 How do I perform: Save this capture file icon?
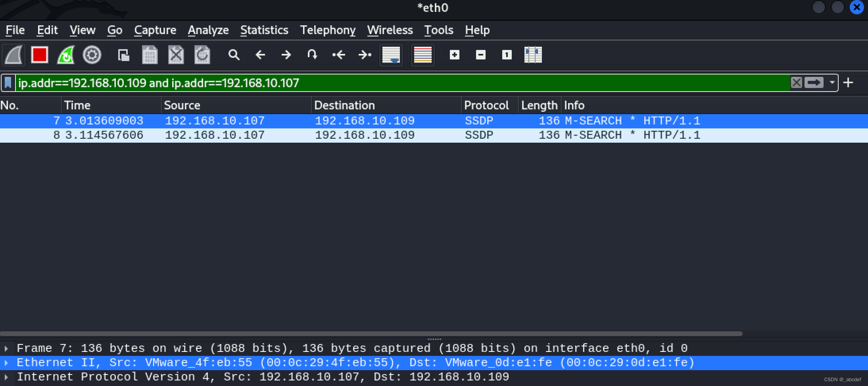tap(150, 55)
